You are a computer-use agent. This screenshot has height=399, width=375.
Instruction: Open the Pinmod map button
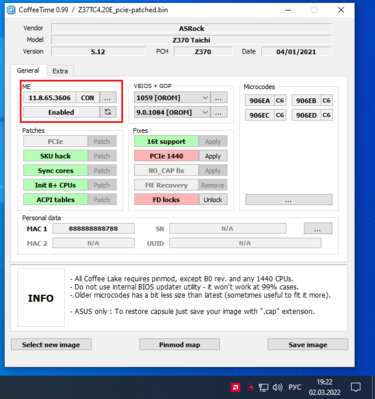[179, 345]
